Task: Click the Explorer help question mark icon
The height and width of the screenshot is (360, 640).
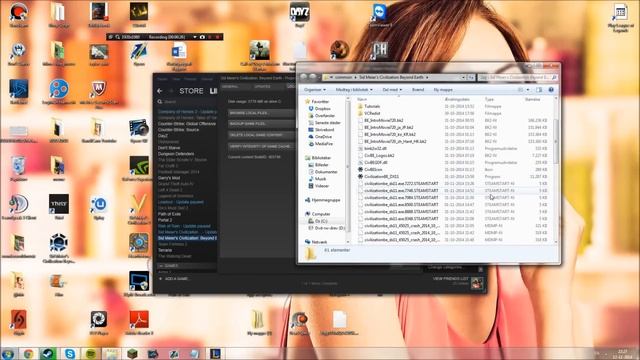Action: [551, 89]
